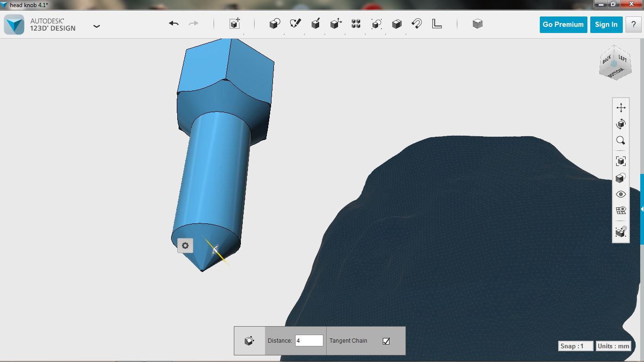644x362 pixels.
Task: Click the 123D Design logo icon
Action: pos(14,25)
